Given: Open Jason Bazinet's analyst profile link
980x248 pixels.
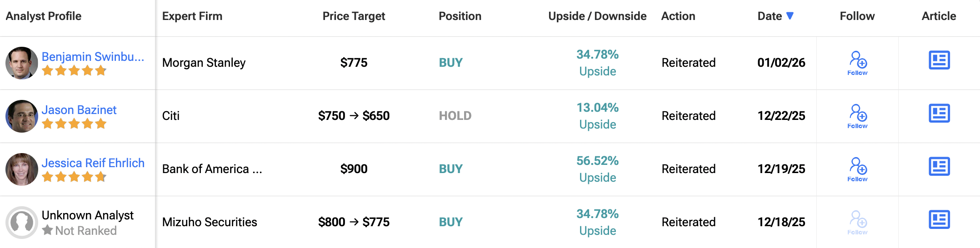Looking at the screenshot, I should coord(79,110).
